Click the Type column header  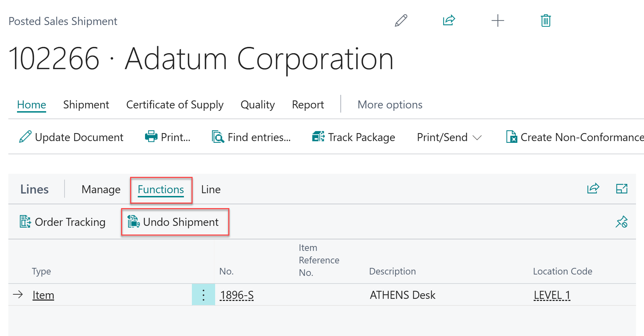41,271
